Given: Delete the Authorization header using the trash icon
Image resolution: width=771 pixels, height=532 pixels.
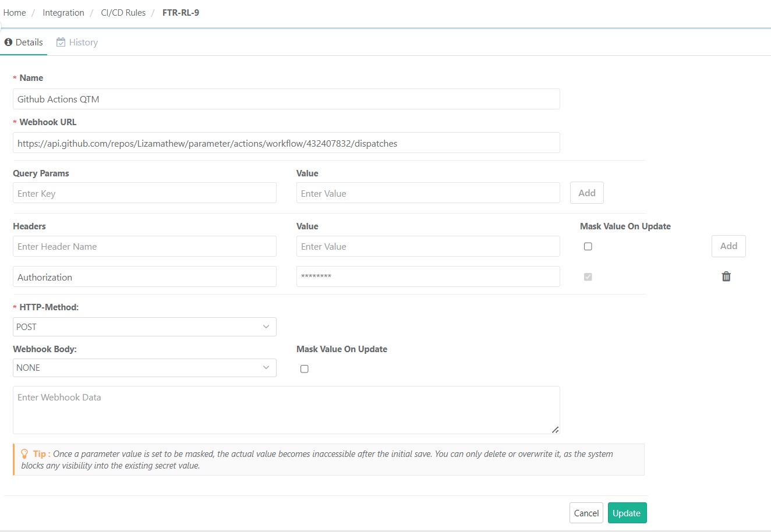Looking at the screenshot, I should point(726,276).
